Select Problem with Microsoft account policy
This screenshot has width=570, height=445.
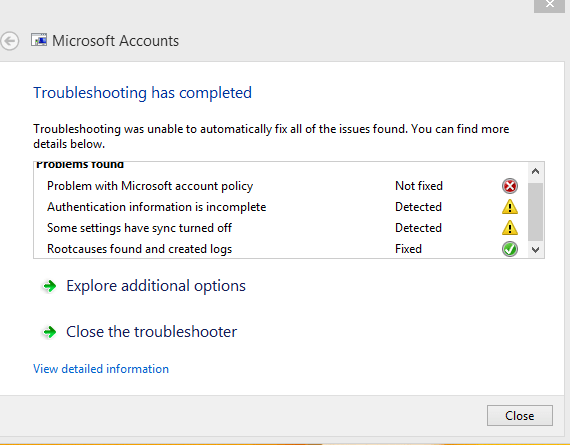(150, 186)
